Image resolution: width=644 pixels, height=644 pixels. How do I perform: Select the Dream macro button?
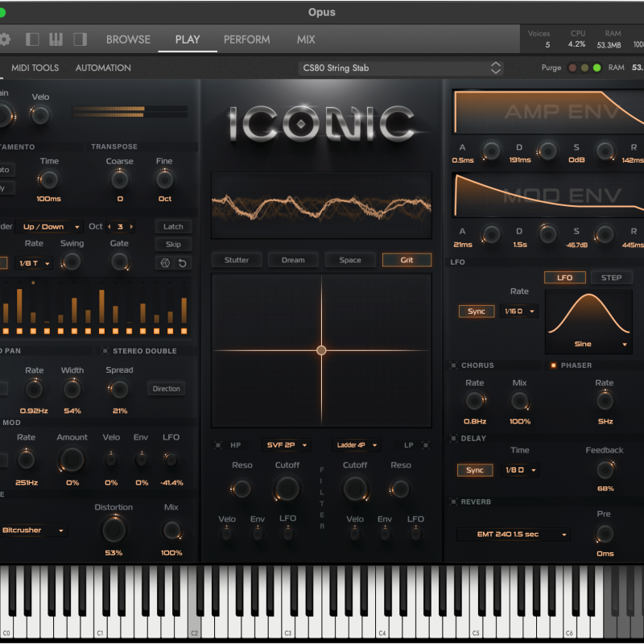coord(293,260)
